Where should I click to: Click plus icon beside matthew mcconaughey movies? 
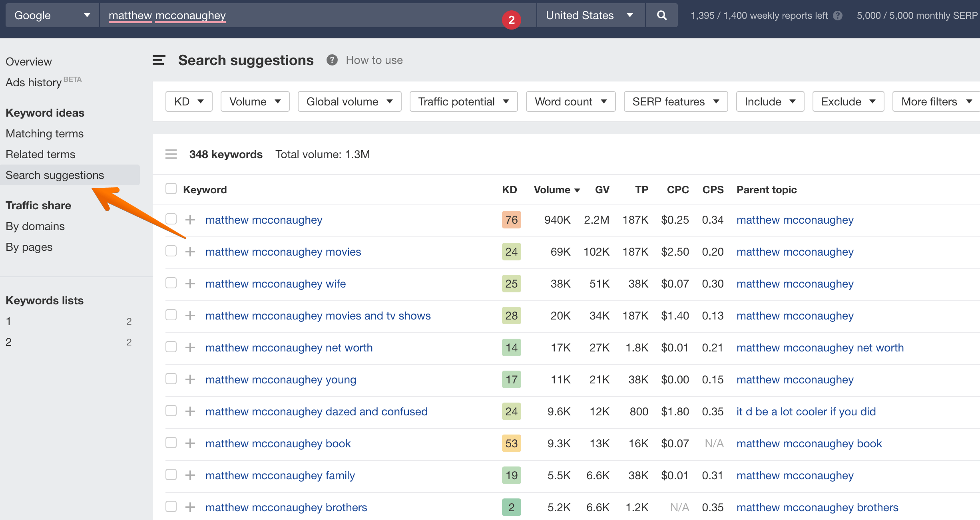coord(190,252)
